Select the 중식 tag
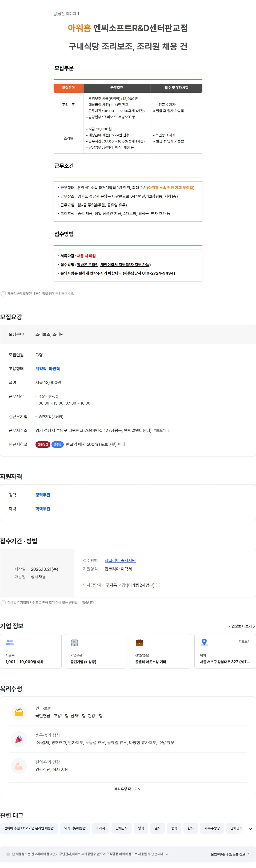This screenshot has height=868, width=256. point(174,828)
